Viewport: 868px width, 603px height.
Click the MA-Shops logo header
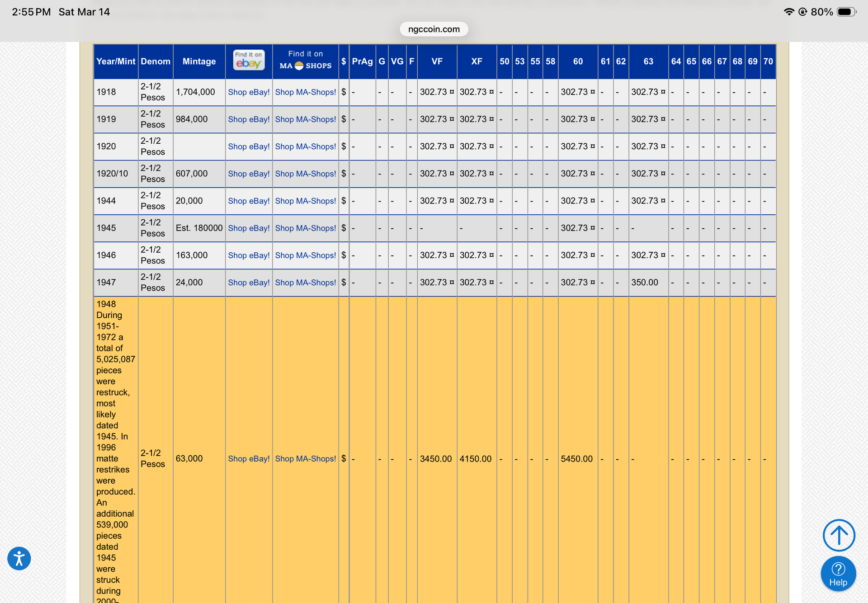(305, 61)
